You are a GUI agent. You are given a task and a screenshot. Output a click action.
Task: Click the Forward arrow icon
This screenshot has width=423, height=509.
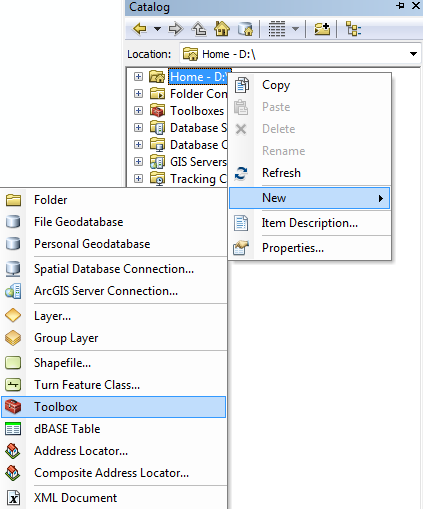[x=176, y=29]
